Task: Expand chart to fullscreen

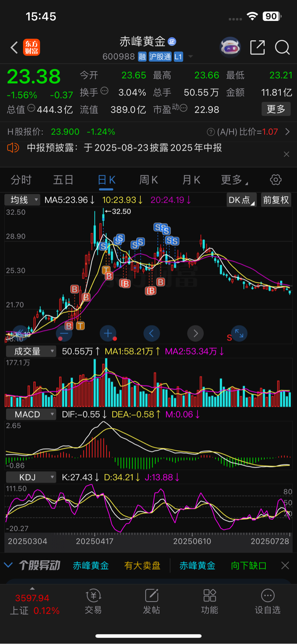Action: [239, 333]
